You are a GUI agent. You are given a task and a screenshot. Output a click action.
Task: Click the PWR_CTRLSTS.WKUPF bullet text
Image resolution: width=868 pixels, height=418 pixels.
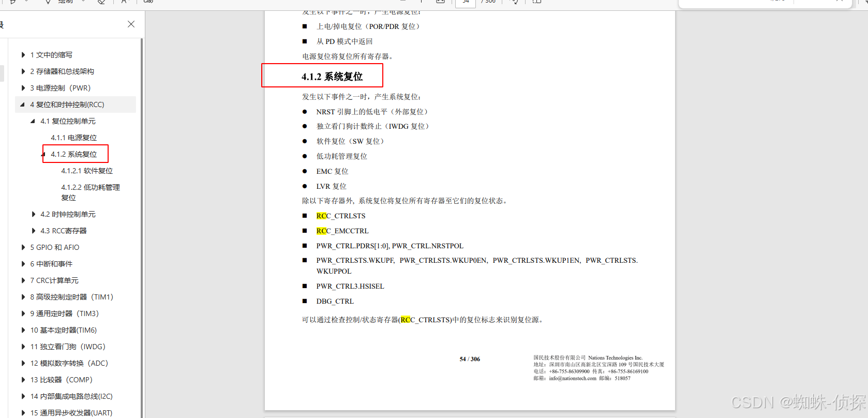[x=477, y=266]
